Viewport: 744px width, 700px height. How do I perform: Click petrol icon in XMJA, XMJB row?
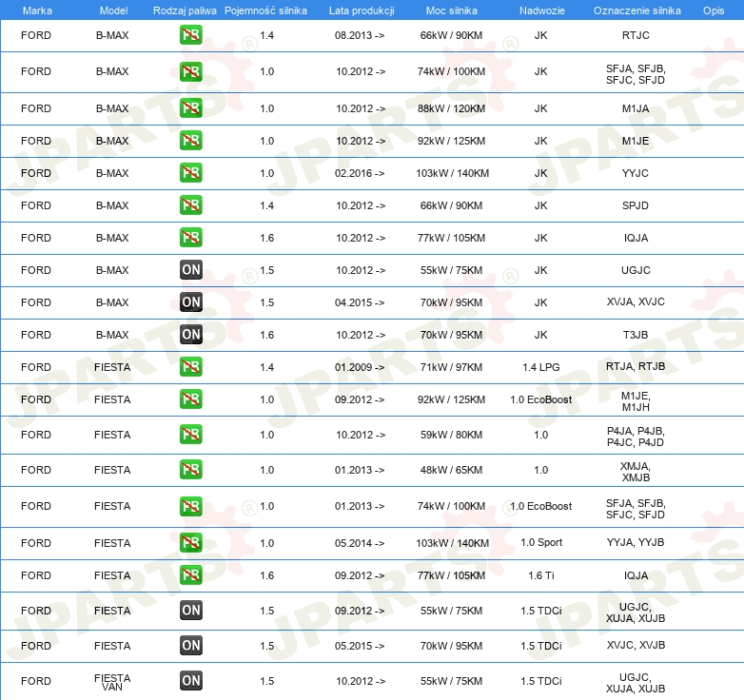point(190,470)
